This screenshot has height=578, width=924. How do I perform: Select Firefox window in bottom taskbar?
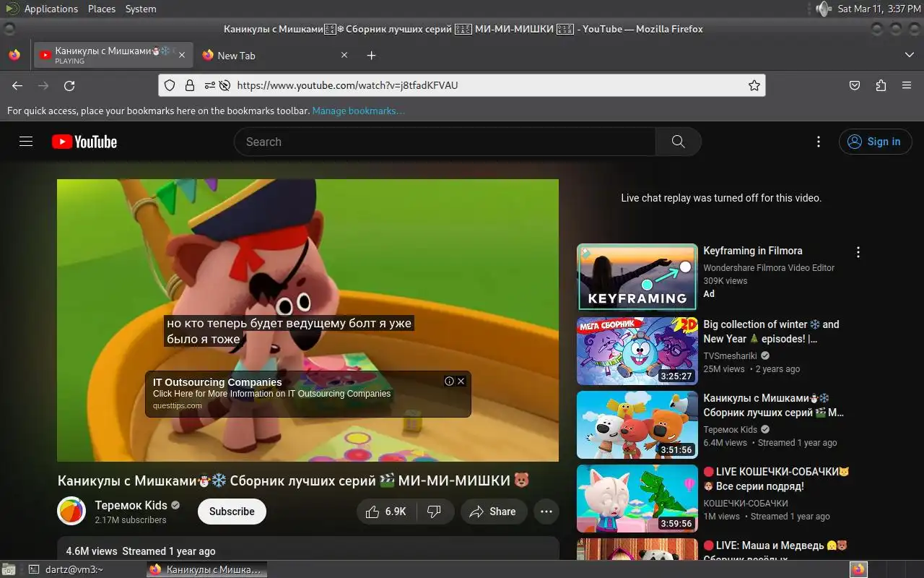coord(206,569)
